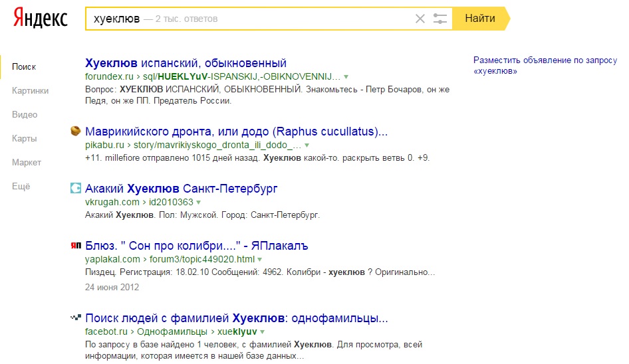The image size is (629, 364).
Task: Click the forundex.ru domain link
Action: coord(109,76)
